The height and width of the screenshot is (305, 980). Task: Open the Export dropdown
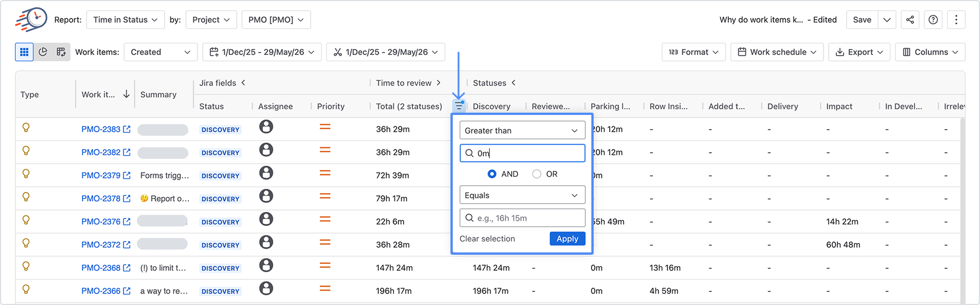(x=859, y=52)
